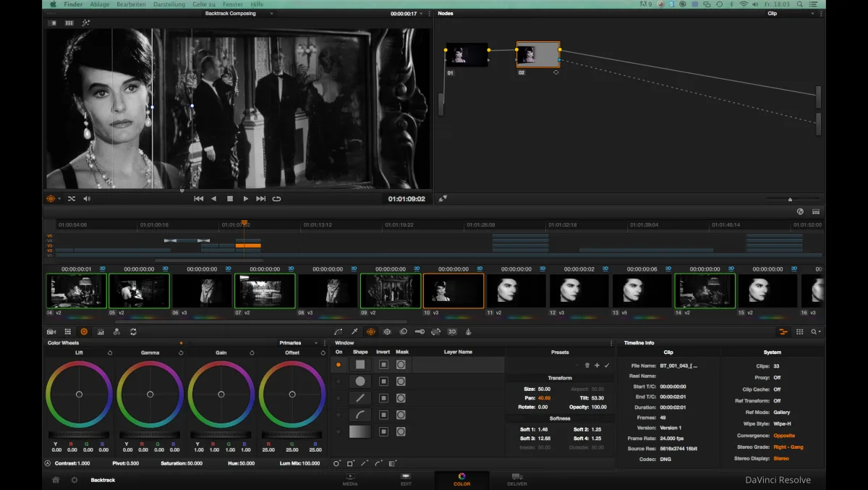The height and width of the screenshot is (490, 868).
Task: Click the Saturation value 50.000
Action: (195, 463)
